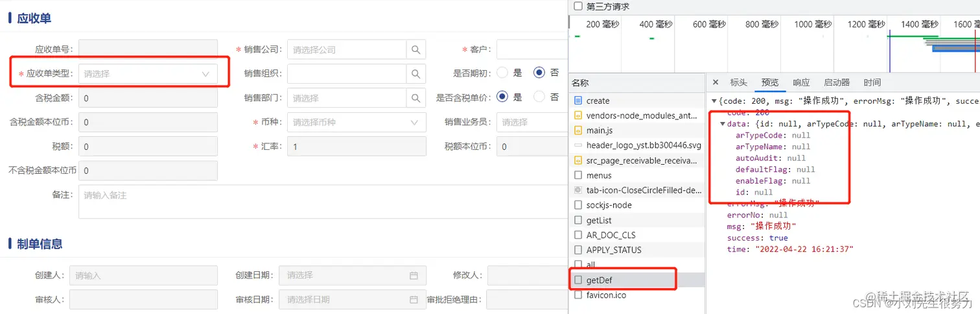Click the autoAudit: null line

tap(771, 158)
